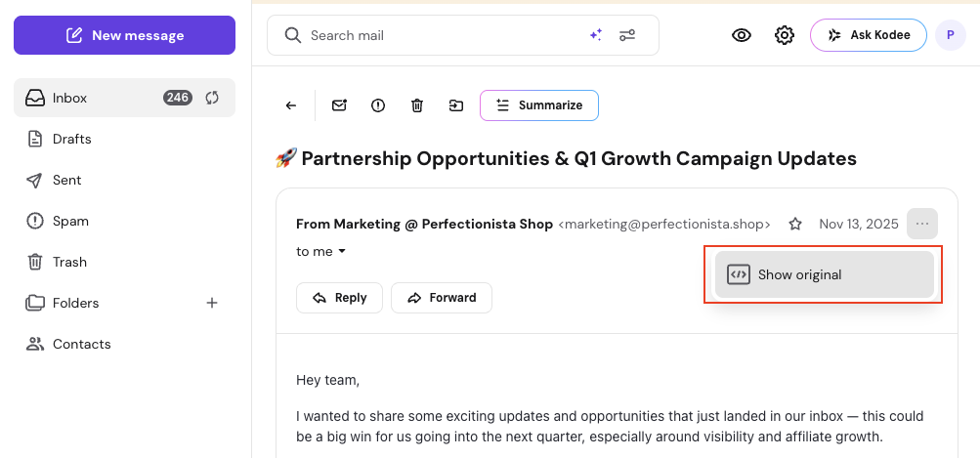The image size is (980, 458).
Task: Click the Reply button
Action: [339, 298]
